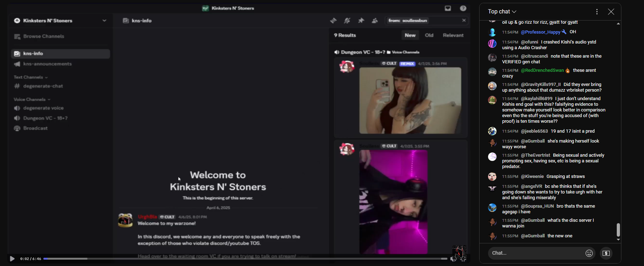Click the @Professor_Happy username in chat
Viewport: 644px width, 266px height.
click(540, 32)
